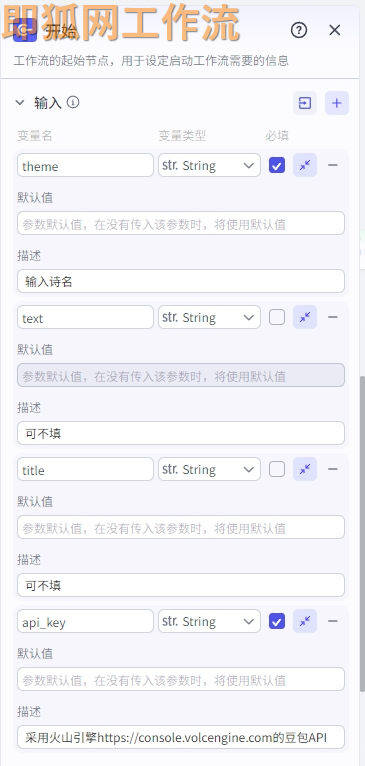
Task: Delete the theme variable using minus icon
Action: [x=333, y=165]
